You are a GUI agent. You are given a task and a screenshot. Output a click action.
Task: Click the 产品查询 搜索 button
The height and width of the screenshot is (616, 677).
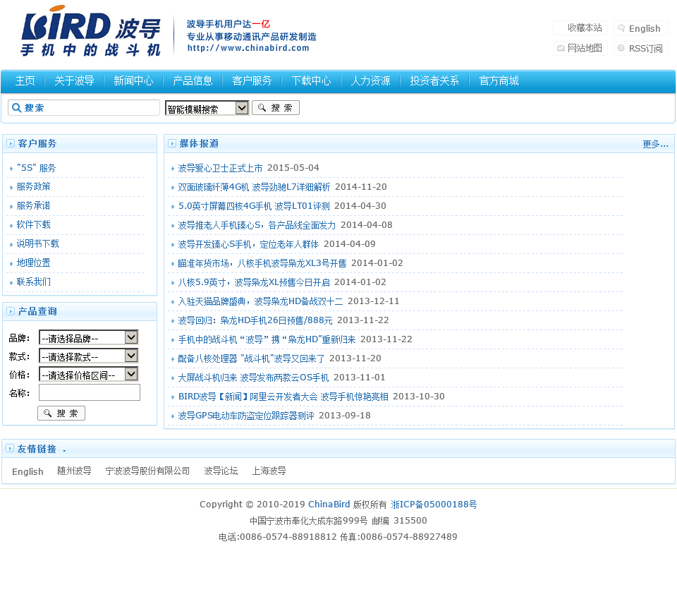click(x=61, y=413)
